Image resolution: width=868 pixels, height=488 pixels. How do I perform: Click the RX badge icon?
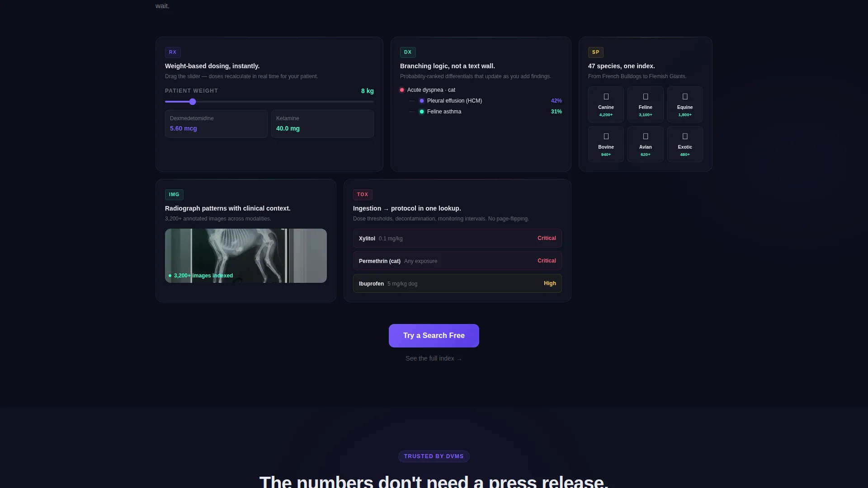pos(173,52)
